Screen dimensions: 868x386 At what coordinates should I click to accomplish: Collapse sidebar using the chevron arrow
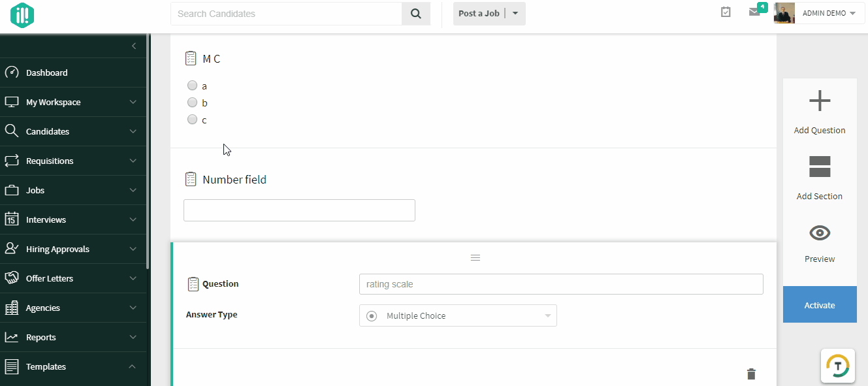[x=134, y=46]
